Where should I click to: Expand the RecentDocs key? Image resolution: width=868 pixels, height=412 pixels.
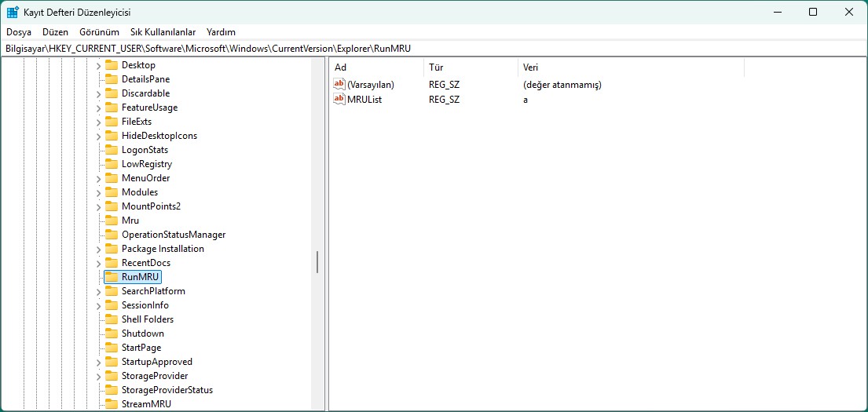98,263
